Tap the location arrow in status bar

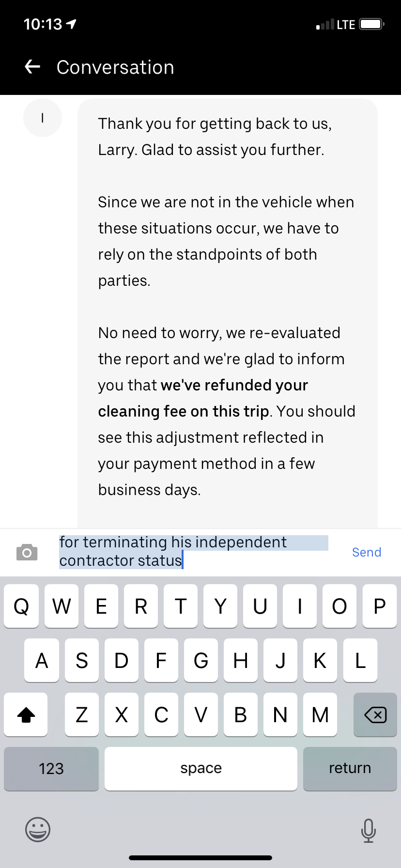71,24
